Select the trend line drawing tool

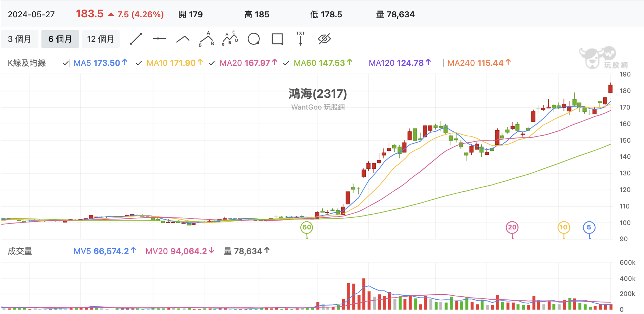point(136,39)
